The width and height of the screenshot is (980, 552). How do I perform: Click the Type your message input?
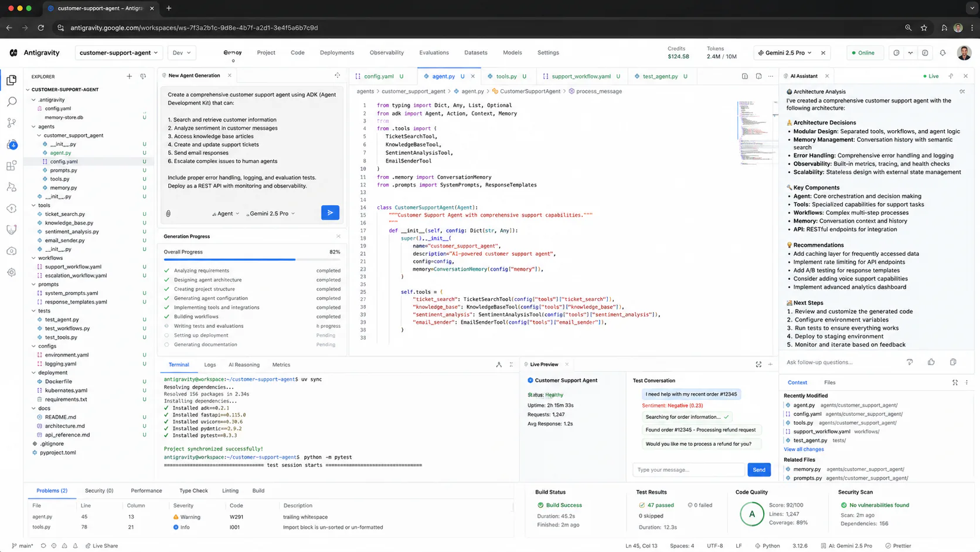(688, 470)
